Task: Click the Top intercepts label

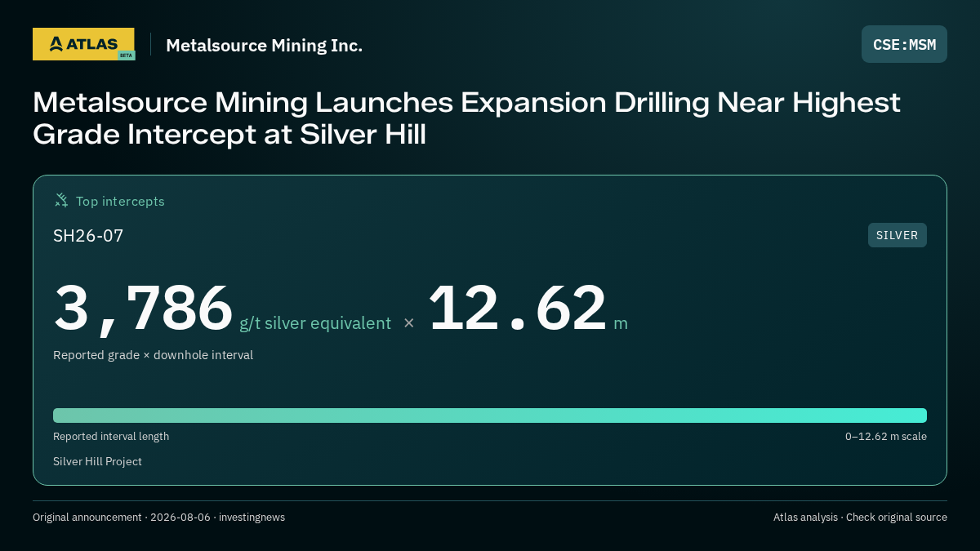Action: click(120, 201)
